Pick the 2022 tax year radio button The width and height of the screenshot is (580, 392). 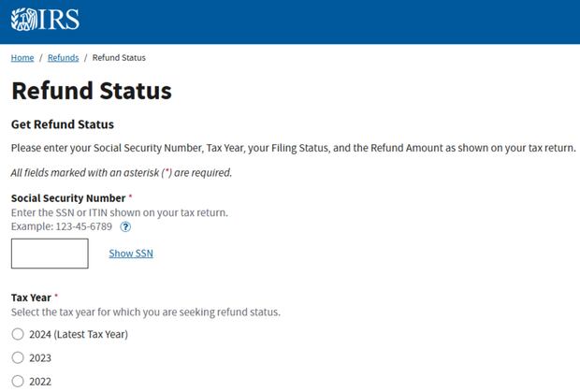[x=18, y=381]
